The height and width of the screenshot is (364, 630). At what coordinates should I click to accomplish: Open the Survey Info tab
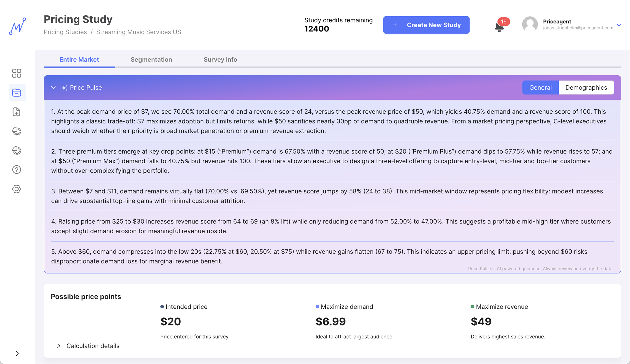[x=220, y=59]
